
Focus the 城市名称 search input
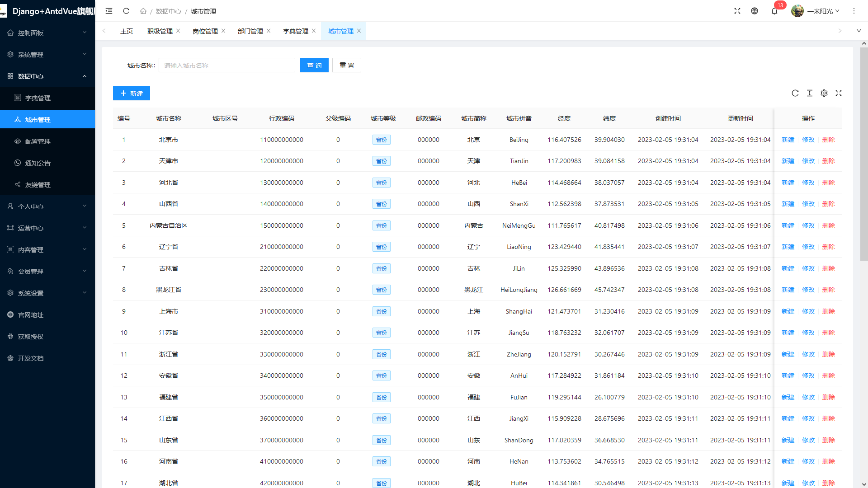click(x=226, y=65)
